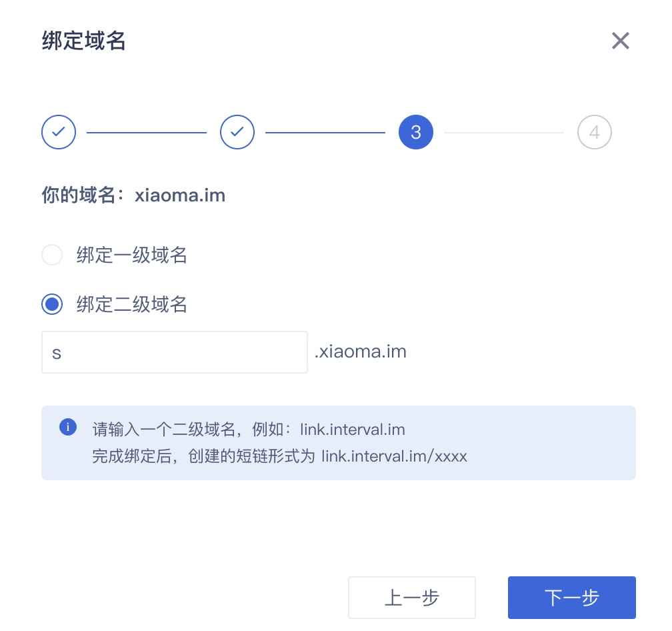
Task: Select the active step 3 indicator
Action: coord(415,132)
